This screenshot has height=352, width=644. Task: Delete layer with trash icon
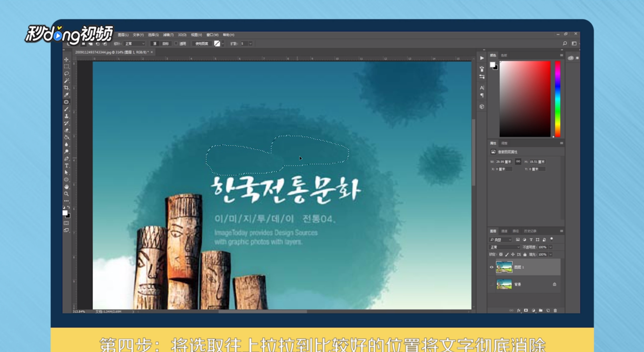555,310
